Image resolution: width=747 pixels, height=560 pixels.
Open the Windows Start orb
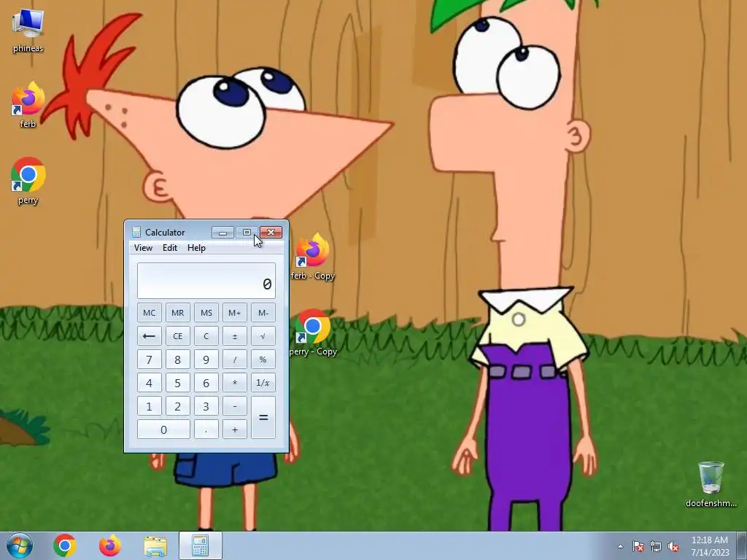tap(20, 545)
